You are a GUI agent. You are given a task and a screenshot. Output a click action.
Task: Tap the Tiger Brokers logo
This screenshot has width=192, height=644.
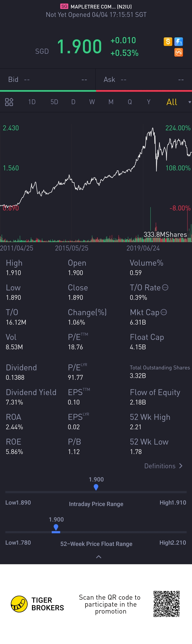click(19, 604)
